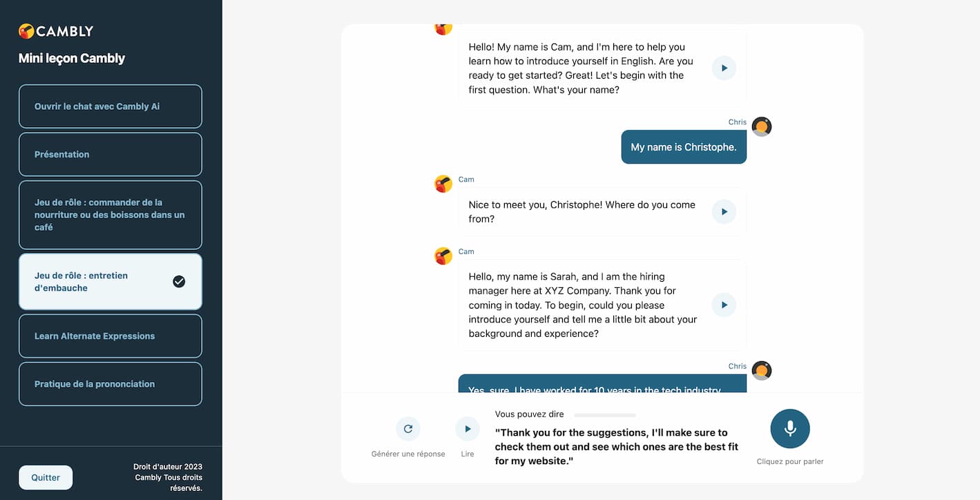Select Learn Alternate Expressions
Viewport: 980px width, 500px height.
coord(111,336)
